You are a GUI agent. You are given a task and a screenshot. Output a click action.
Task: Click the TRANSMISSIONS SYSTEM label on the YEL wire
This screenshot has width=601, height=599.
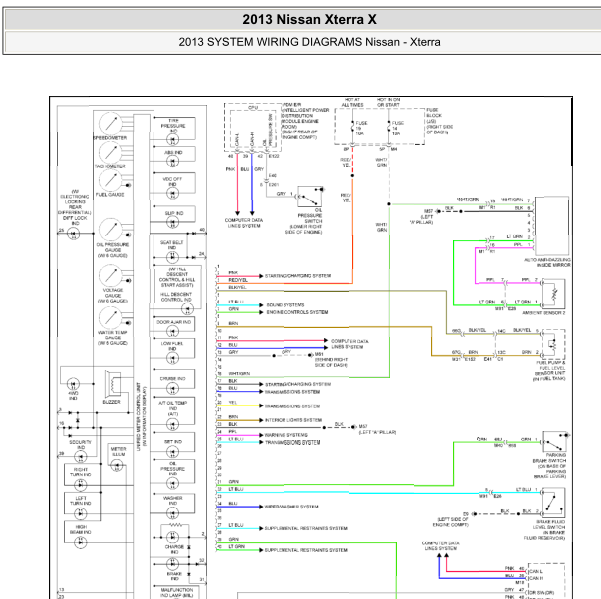click(292, 406)
